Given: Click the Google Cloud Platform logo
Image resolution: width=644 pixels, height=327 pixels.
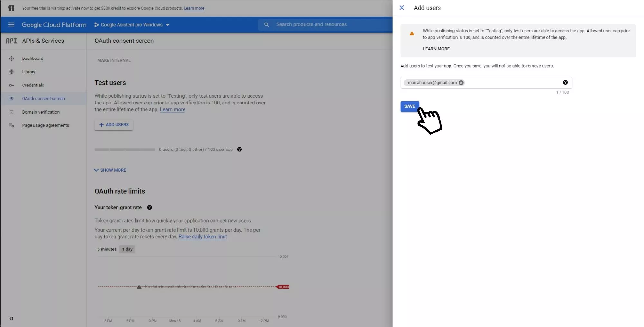Looking at the screenshot, I should pyautogui.click(x=54, y=25).
